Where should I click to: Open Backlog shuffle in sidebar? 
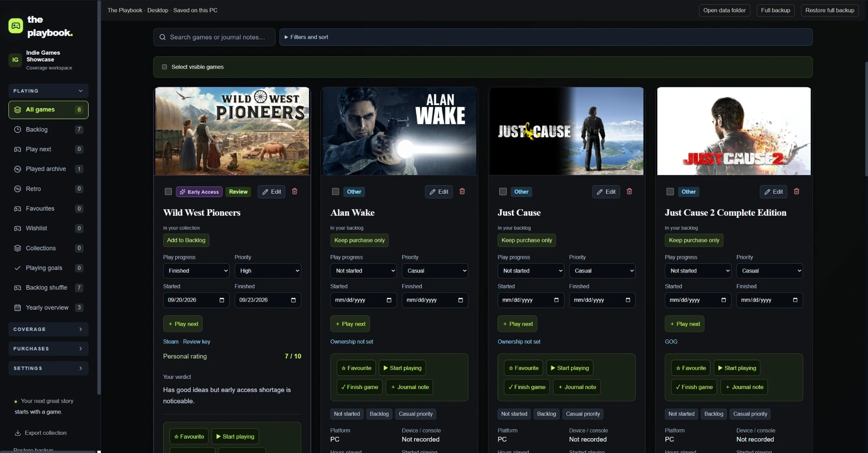[x=48, y=288]
